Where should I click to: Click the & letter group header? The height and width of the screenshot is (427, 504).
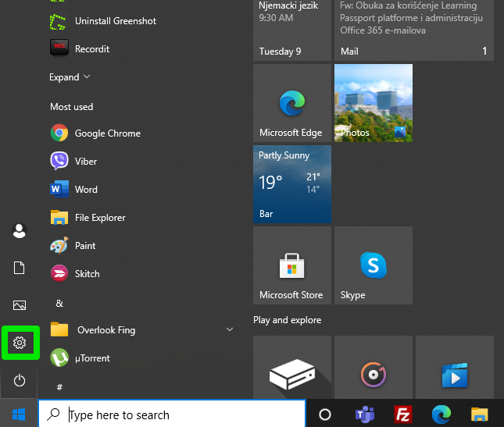coord(59,304)
